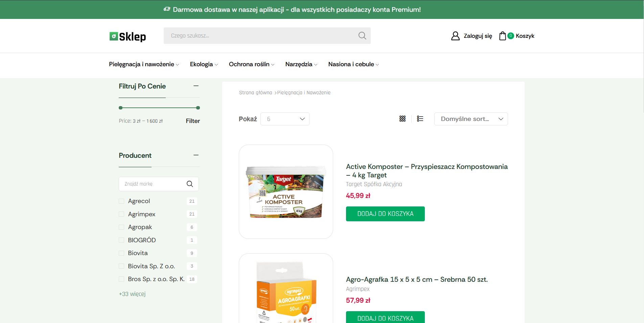Image resolution: width=644 pixels, height=323 pixels.
Task: Collapse the Filtruj Po Cenie section
Action: (x=196, y=86)
